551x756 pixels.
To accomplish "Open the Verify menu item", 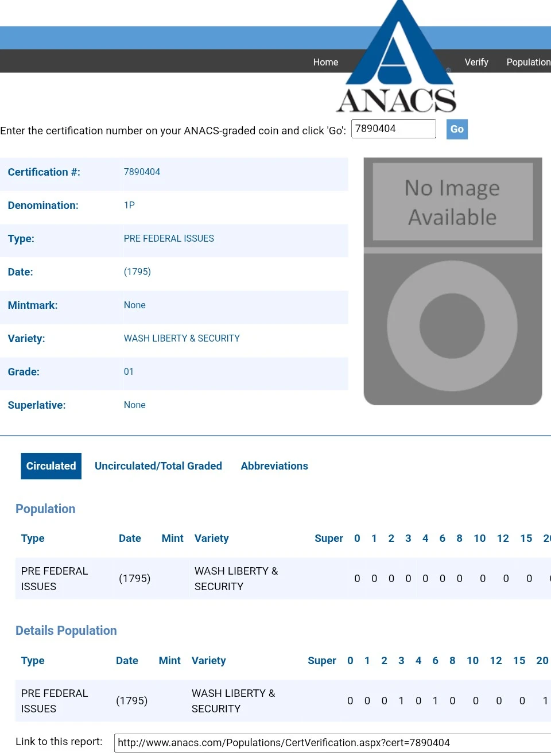I will click(x=476, y=62).
